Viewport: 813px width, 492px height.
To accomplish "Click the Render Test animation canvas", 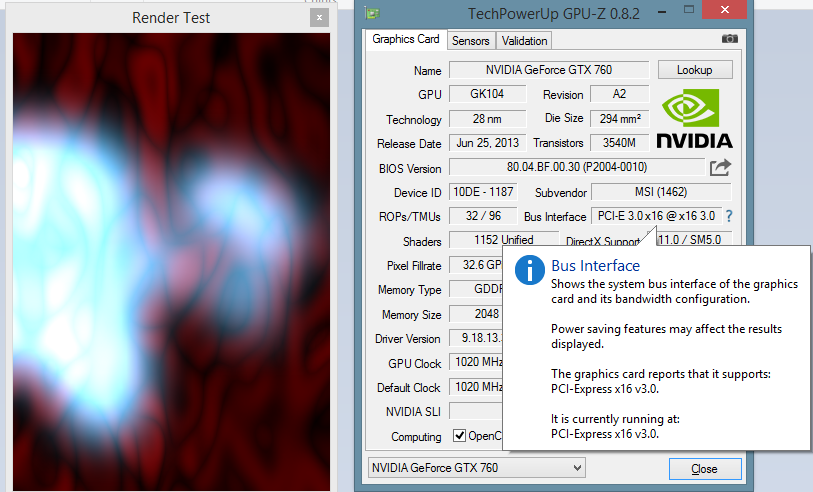I will [x=171, y=262].
